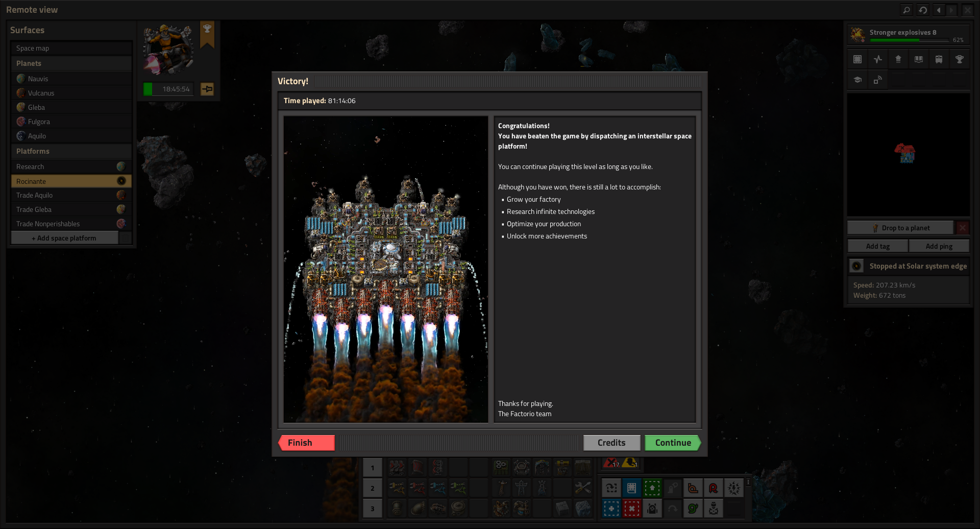This screenshot has height=529, width=980.
Task: Pick the repair pack wrench from quickbar
Action: [583, 488]
